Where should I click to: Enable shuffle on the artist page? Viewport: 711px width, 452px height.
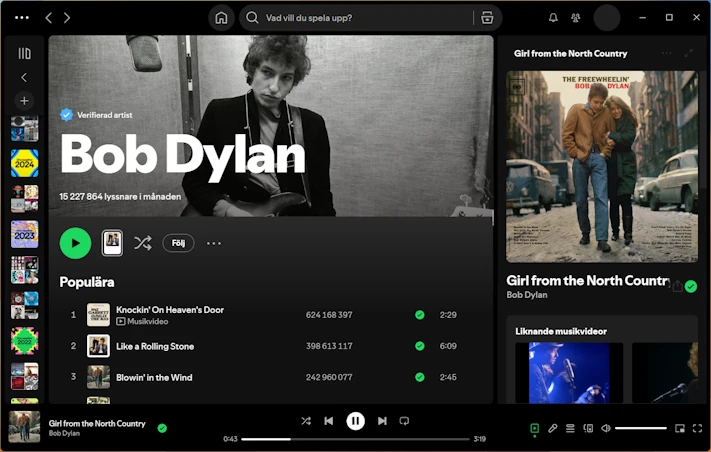click(x=143, y=243)
